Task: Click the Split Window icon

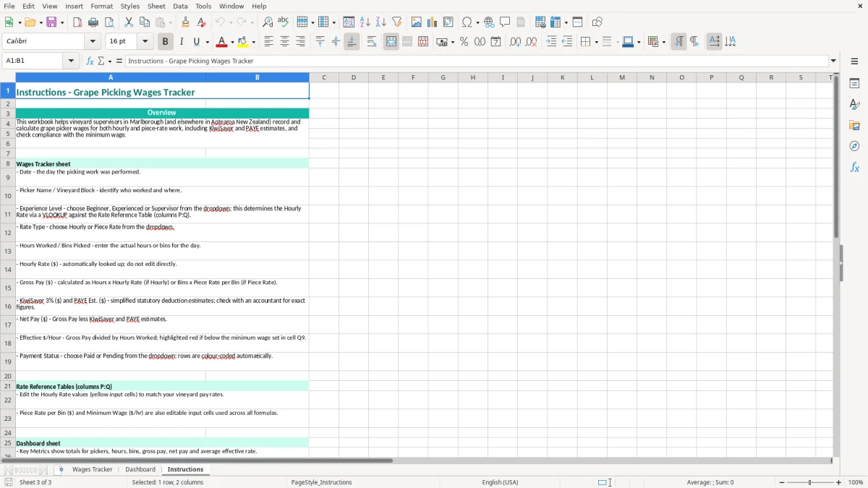Action: [577, 22]
